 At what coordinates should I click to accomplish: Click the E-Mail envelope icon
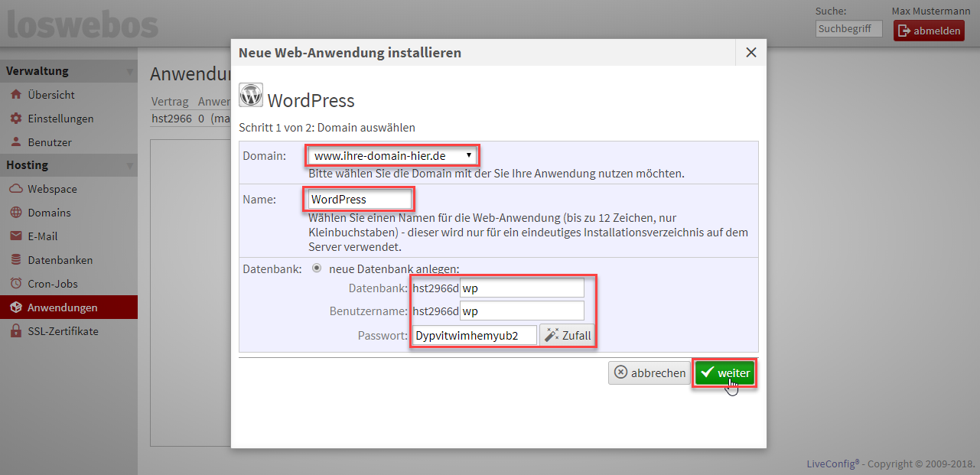pyautogui.click(x=15, y=236)
